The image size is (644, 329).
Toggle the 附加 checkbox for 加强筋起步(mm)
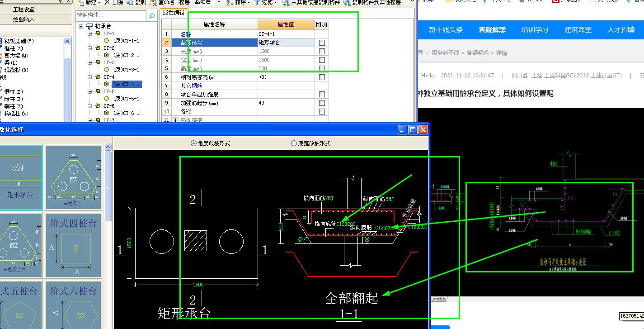322,103
